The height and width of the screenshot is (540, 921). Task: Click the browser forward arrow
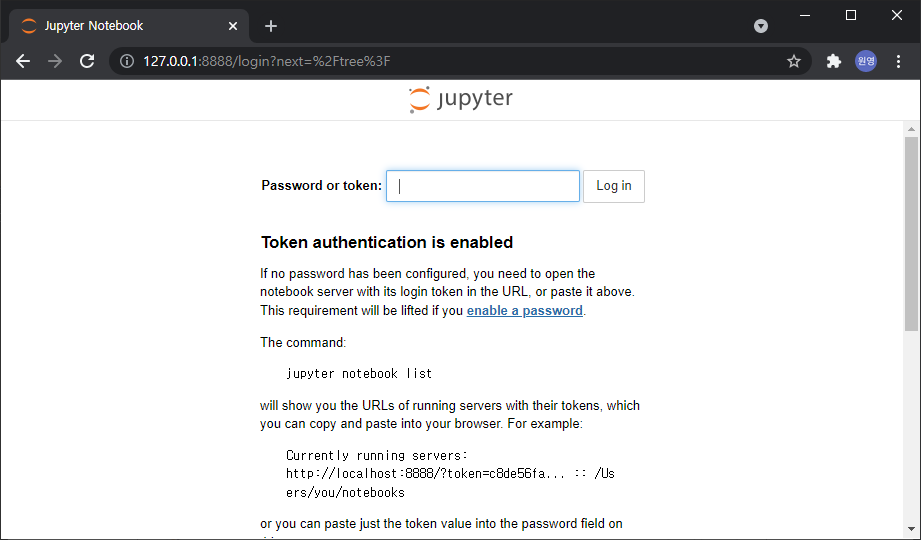55,61
